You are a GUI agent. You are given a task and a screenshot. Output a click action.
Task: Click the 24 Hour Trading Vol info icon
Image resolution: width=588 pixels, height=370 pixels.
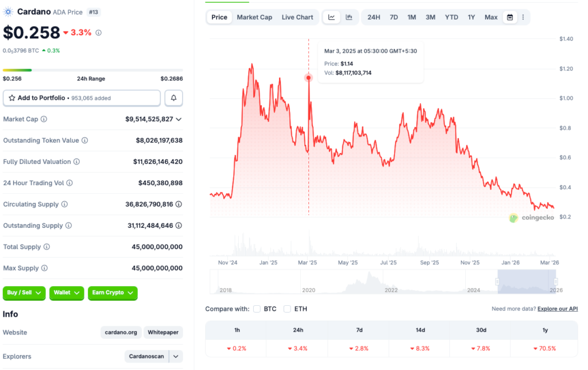(69, 183)
